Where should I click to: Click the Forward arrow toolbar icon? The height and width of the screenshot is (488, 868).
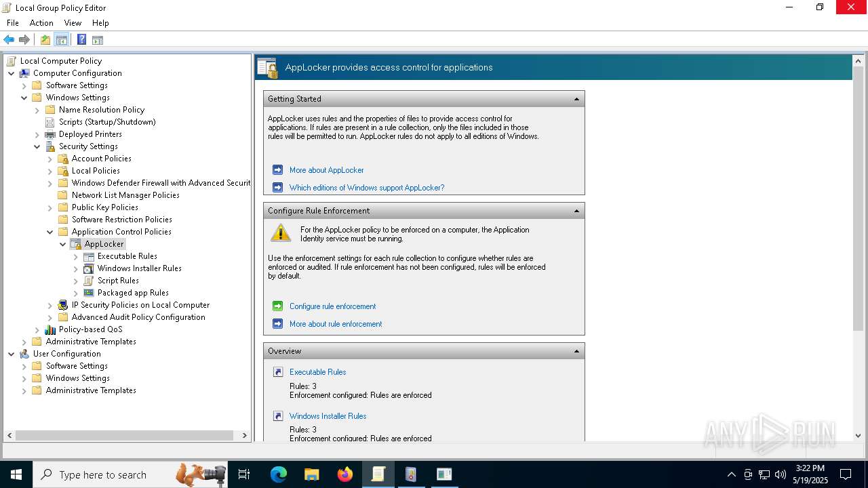[x=24, y=40]
